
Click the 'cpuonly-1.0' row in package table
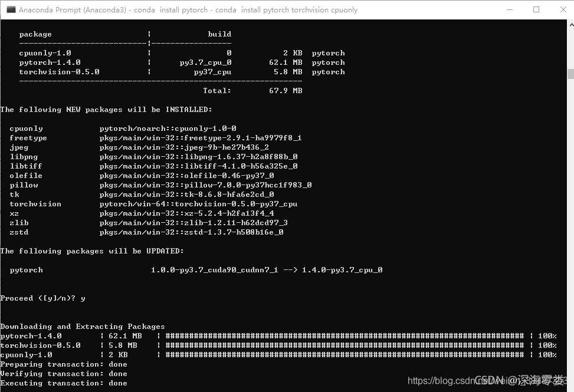tap(182, 53)
